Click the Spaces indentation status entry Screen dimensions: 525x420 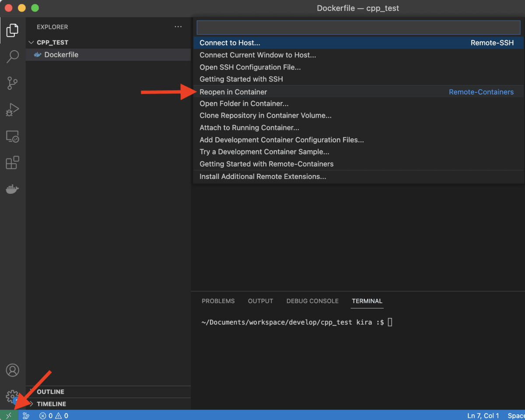(x=516, y=415)
